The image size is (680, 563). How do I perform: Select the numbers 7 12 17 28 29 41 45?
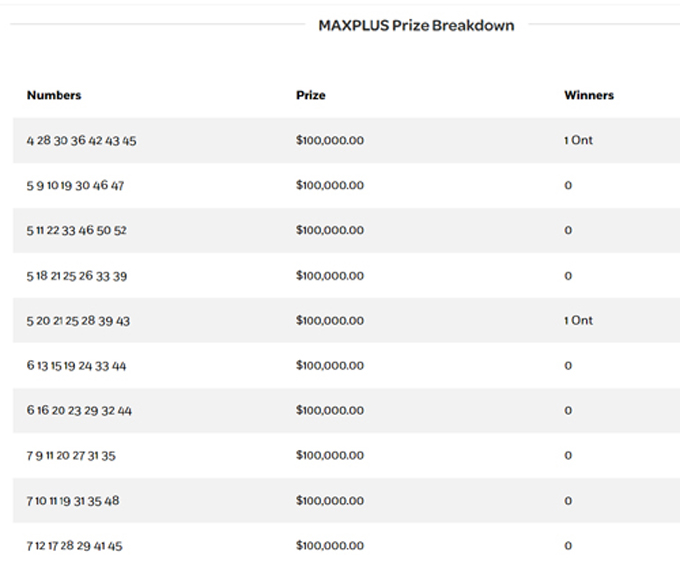point(75,546)
